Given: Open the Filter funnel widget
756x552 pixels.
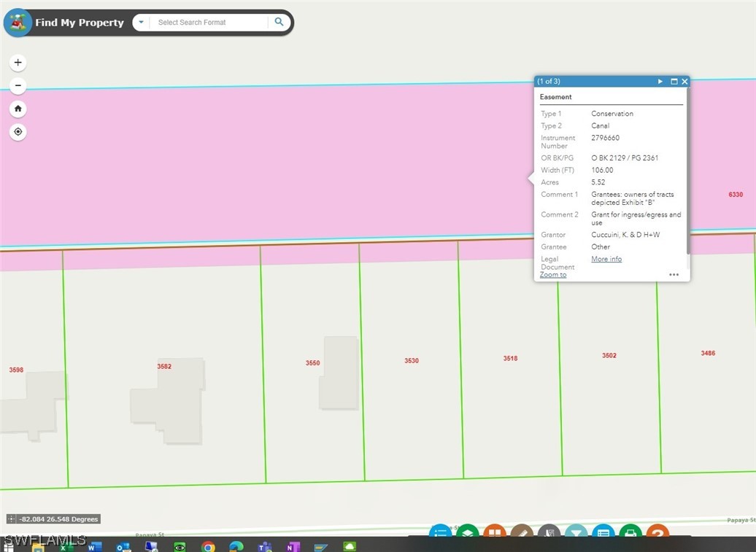Looking at the screenshot, I should [x=576, y=532].
